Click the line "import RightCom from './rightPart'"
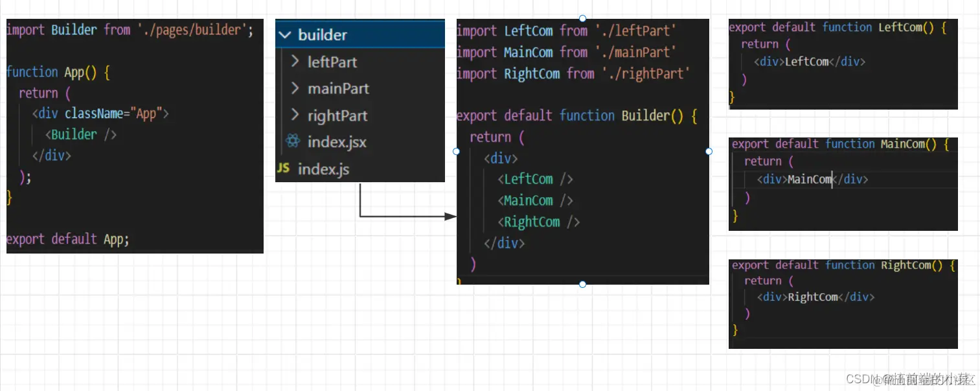 tap(574, 73)
